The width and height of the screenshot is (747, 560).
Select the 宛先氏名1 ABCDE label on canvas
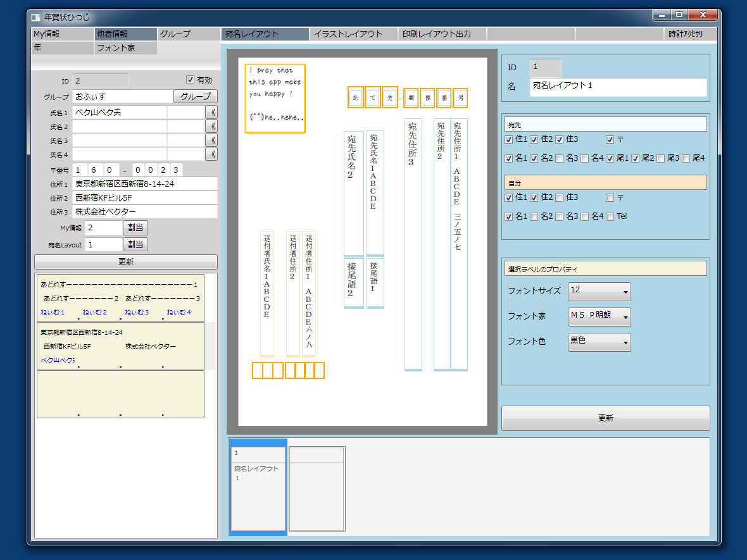click(x=375, y=194)
